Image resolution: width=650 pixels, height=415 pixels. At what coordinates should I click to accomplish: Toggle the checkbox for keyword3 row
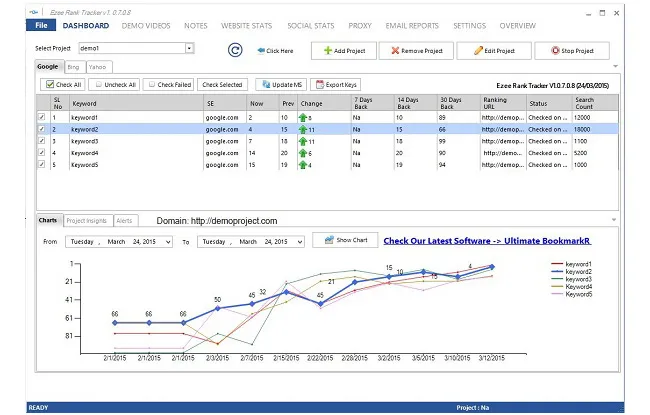41,141
